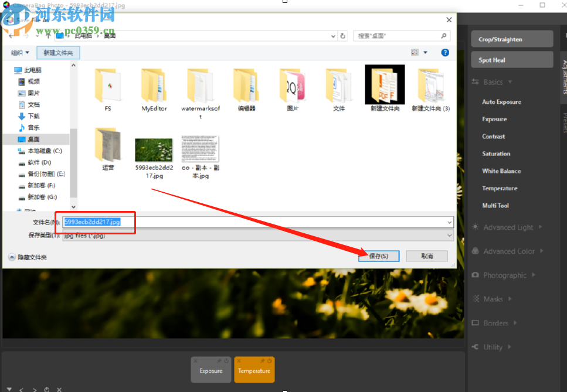Open the address bar history dropdown arrow
Image resolution: width=567 pixels, height=392 pixels.
pos(333,36)
